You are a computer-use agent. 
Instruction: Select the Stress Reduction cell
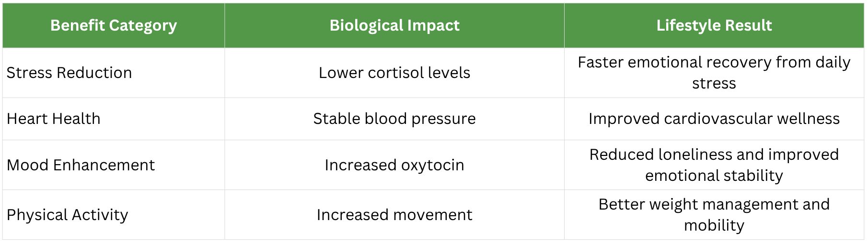pos(69,73)
